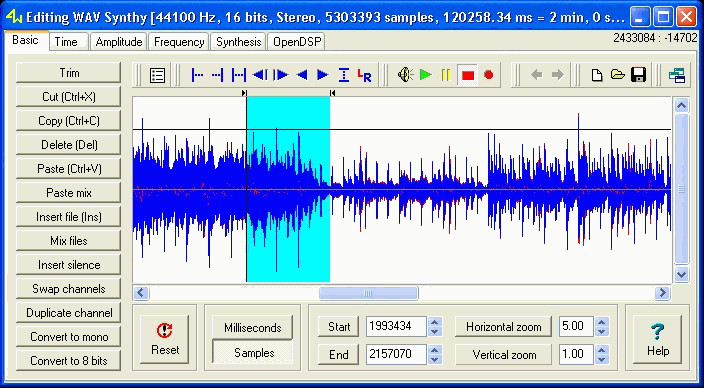
Task: Switch to the Basic tab
Action: 25,40
